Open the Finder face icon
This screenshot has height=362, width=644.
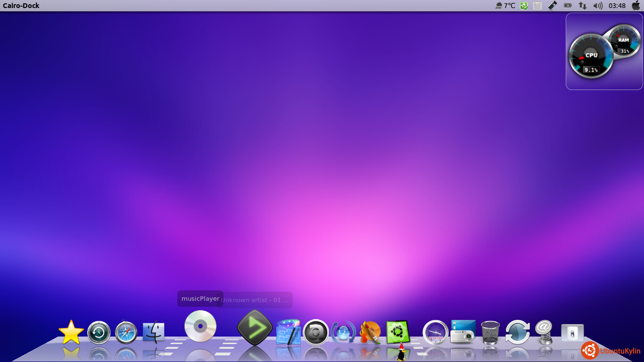[x=154, y=332]
